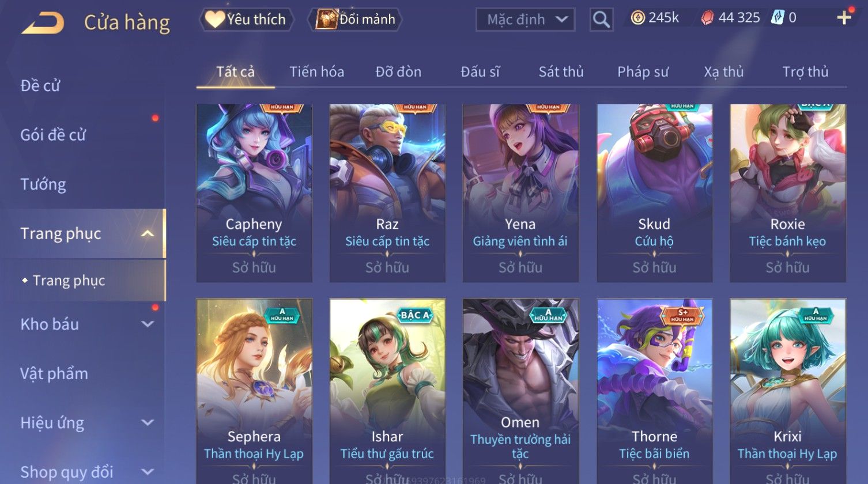The height and width of the screenshot is (484, 868).
Task: Tap the blue voucher ticket icon
Action: pyautogui.click(x=777, y=18)
